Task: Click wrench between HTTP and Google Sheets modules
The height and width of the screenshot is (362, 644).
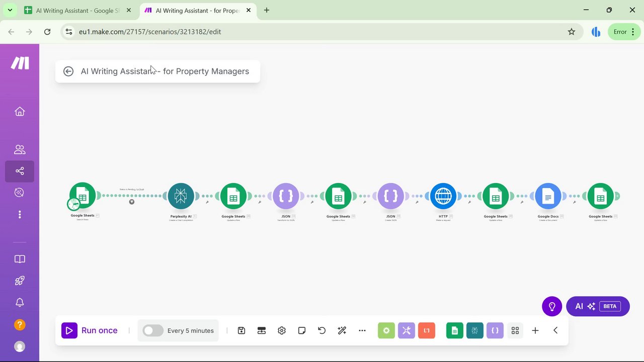Action: [x=469, y=202]
